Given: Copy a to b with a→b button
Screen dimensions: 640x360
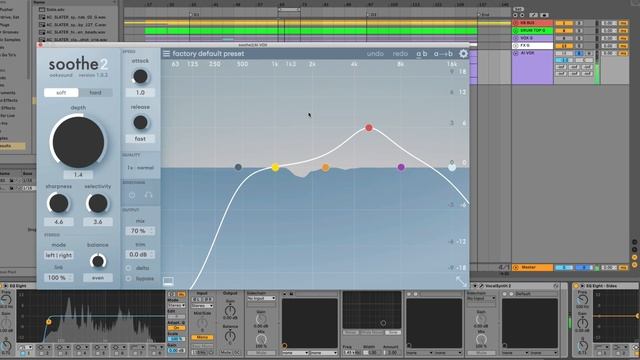Looking at the screenshot, I should 443,53.
